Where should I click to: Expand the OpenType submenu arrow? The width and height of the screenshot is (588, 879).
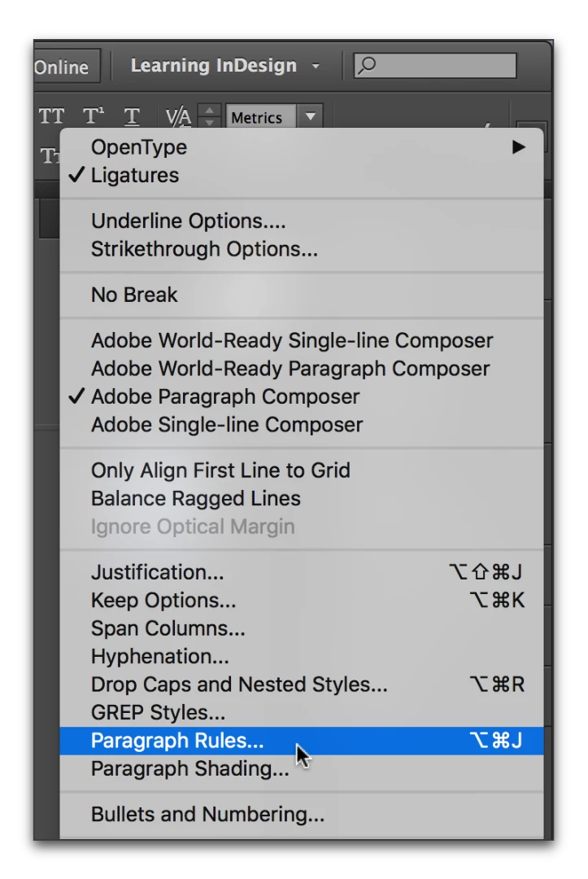click(x=519, y=147)
